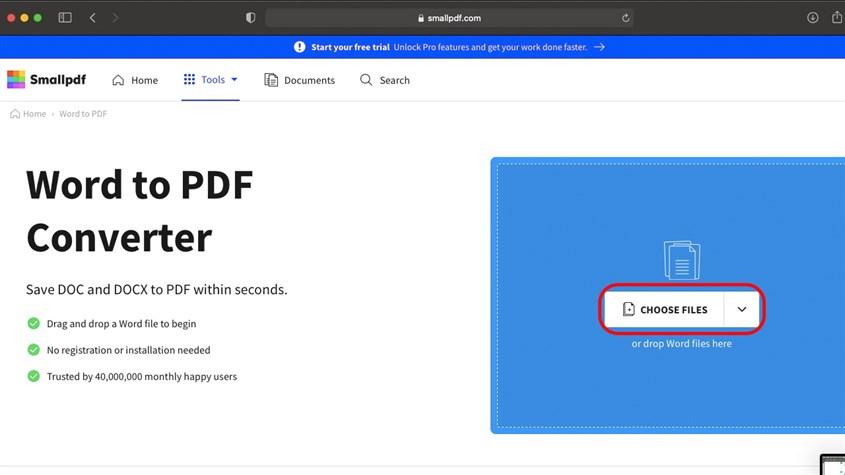Expand the arrow beside Choose Files

[742, 310]
